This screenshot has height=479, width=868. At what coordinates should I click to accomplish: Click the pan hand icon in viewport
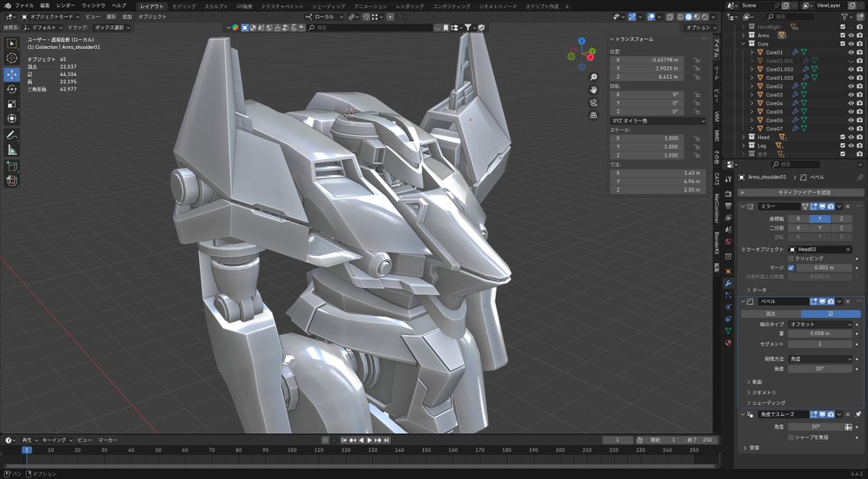tap(594, 90)
